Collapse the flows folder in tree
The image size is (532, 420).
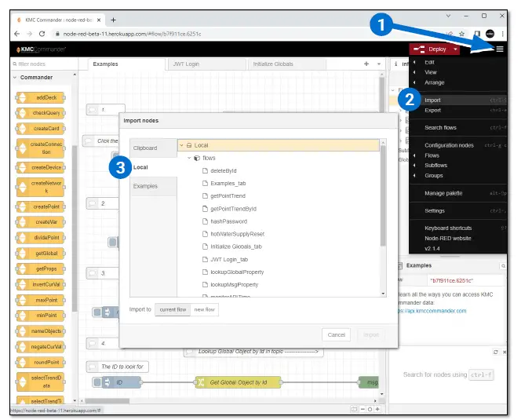point(189,158)
